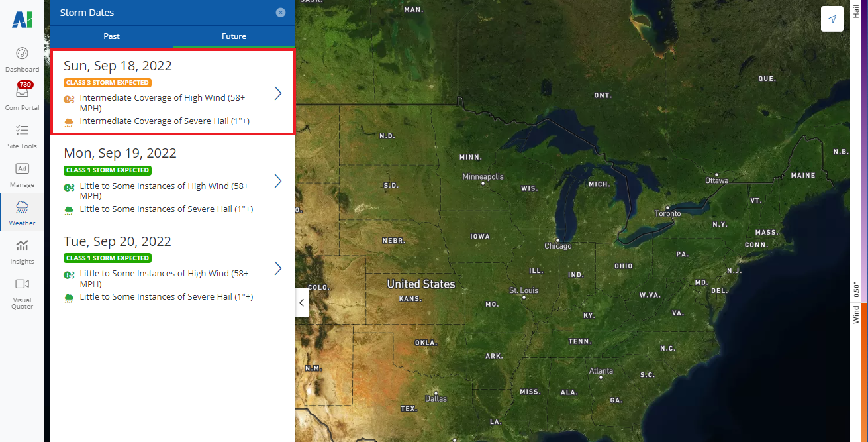This screenshot has height=442, width=868.
Task: Click the Manage ad icon
Action: 22,169
